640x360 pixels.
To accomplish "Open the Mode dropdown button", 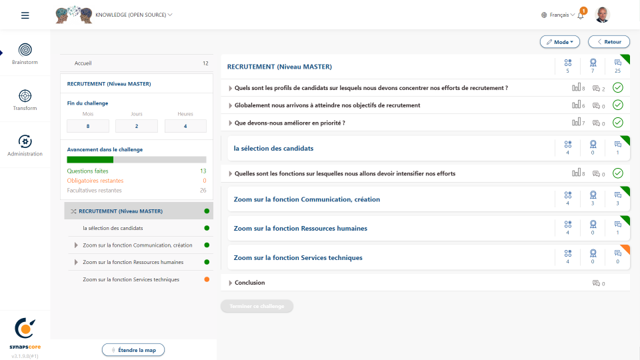I will tap(560, 42).
